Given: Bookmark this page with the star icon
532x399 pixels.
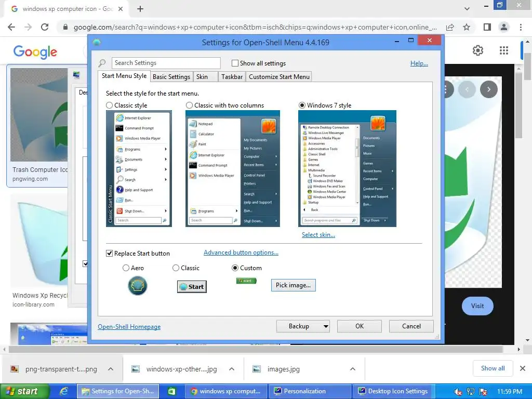Looking at the screenshot, I should [467, 27].
